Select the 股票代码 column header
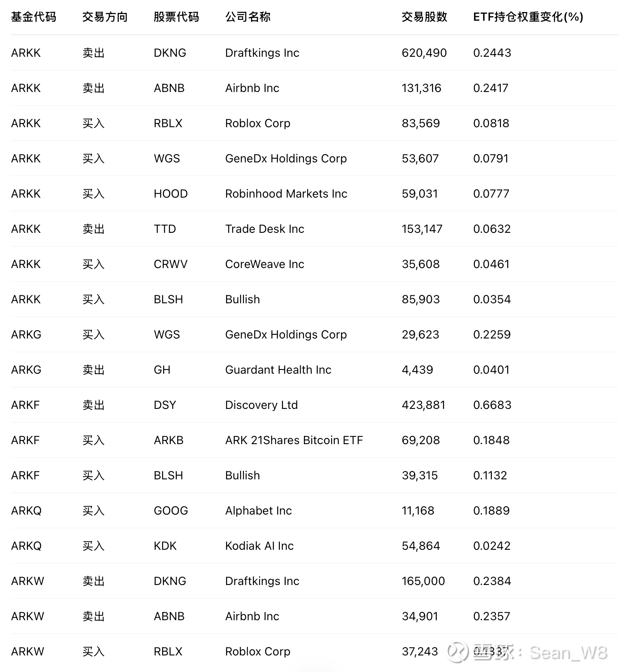The width and height of the screenshot is (626, 672). 176,17
